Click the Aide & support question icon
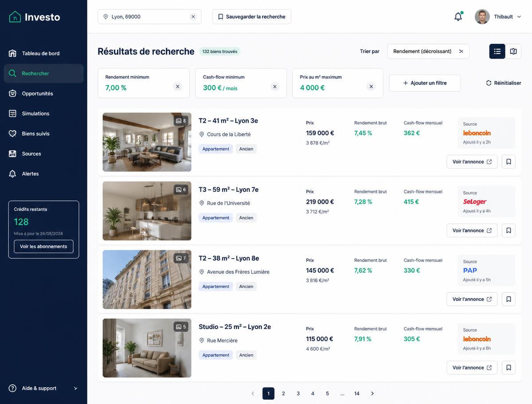Image resolution: width=532 pixels, height=404 pixels. click(12, 388)
